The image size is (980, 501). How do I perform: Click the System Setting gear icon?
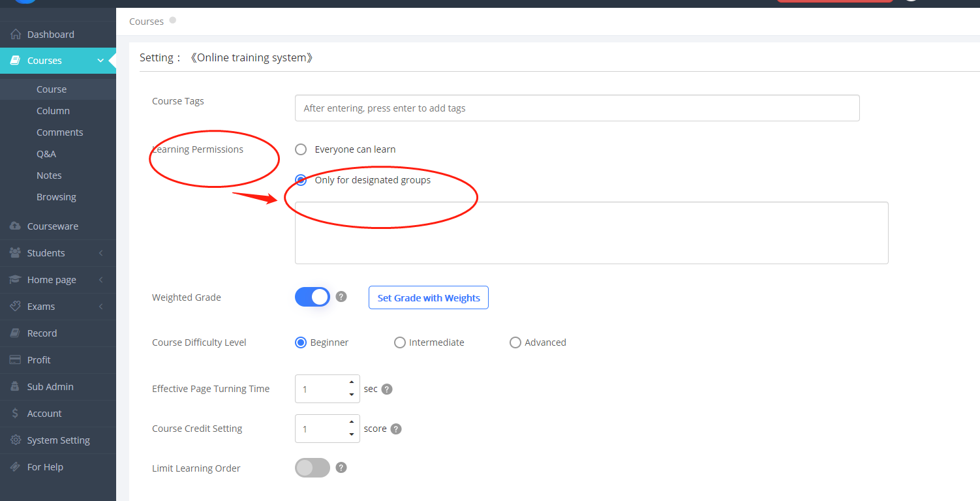click(16, 440)
